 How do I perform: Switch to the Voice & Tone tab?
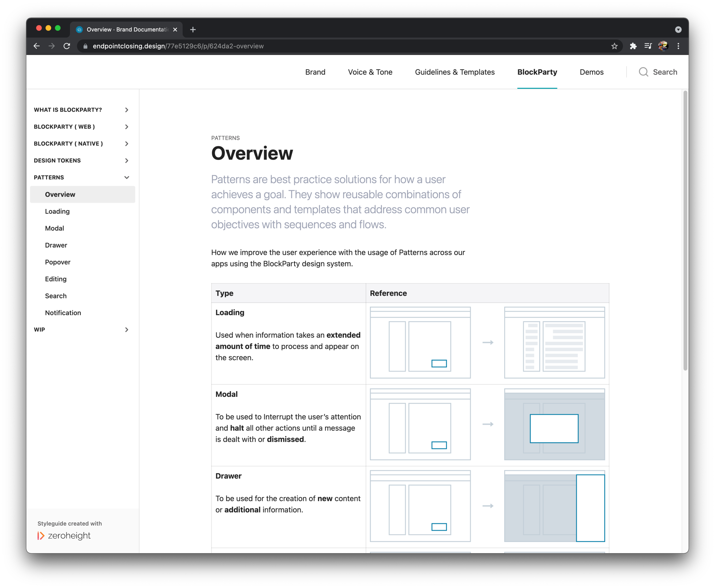(x=370, y=72)
